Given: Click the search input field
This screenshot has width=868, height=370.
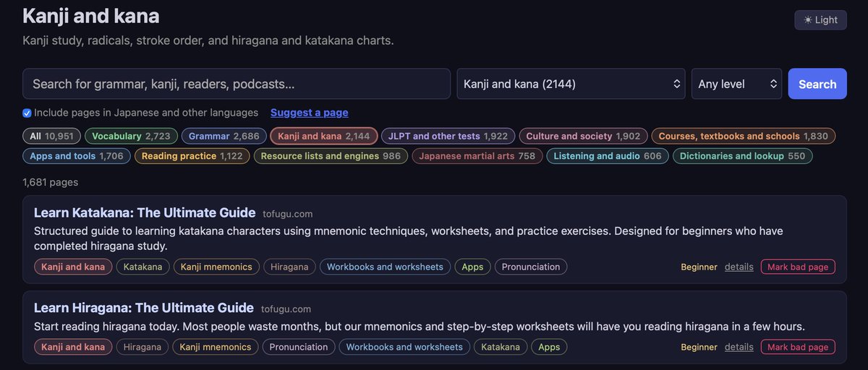Looking at the screenshot, I should [x=237, y=84].
